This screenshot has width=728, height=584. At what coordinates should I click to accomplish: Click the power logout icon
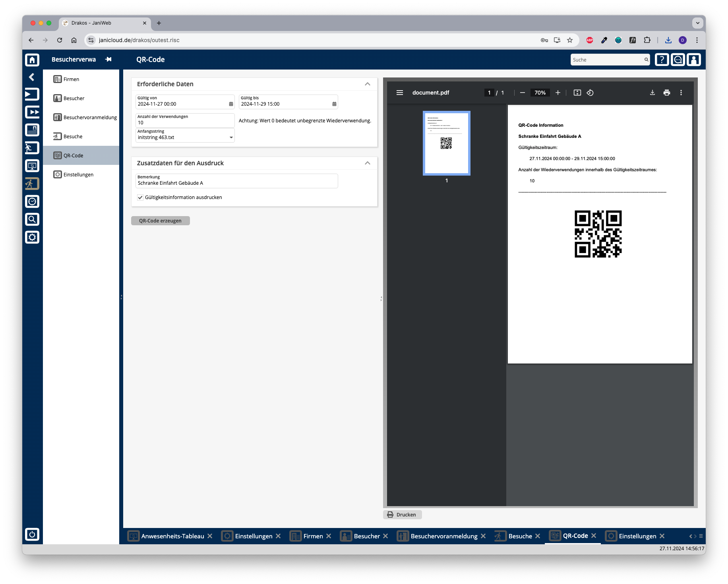pos(32,534)
